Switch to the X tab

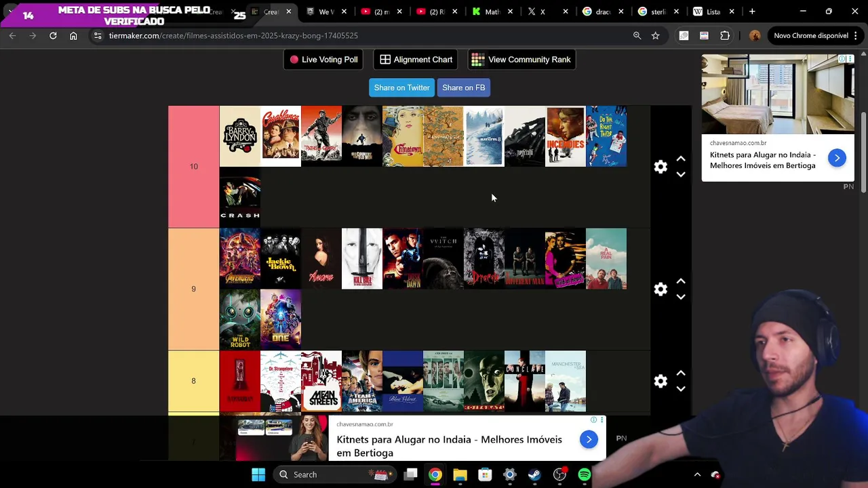click(548, 12)
